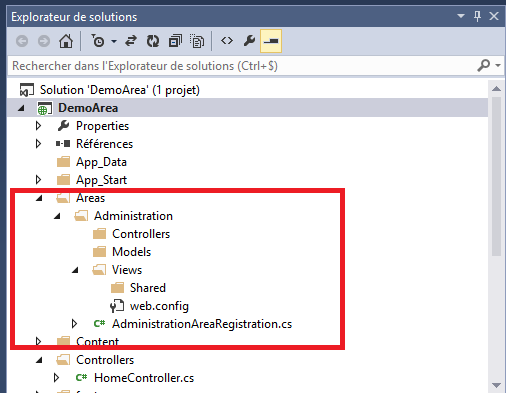Image resolution: width=506 pixels, height=393 pixels.
Task: Click the web.config file icon
Action: click(x=117, y=306)
